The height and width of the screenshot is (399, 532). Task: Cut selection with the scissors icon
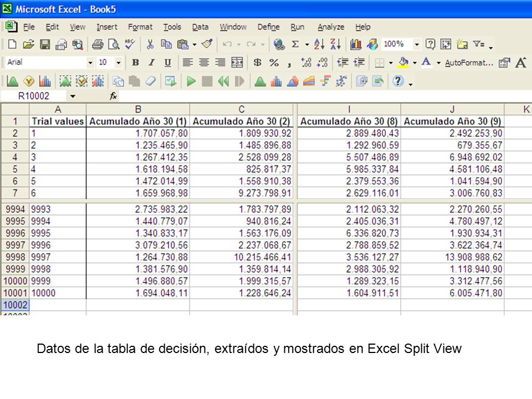(150, 44)
